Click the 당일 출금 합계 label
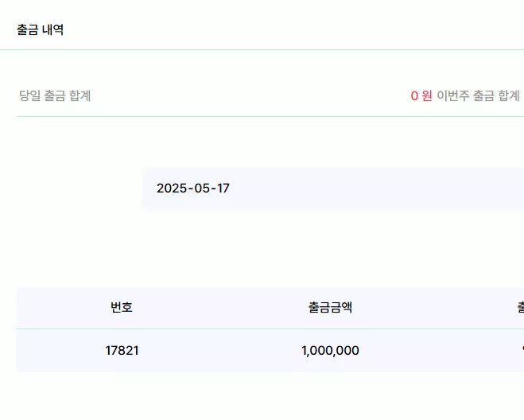 (55, 95)
